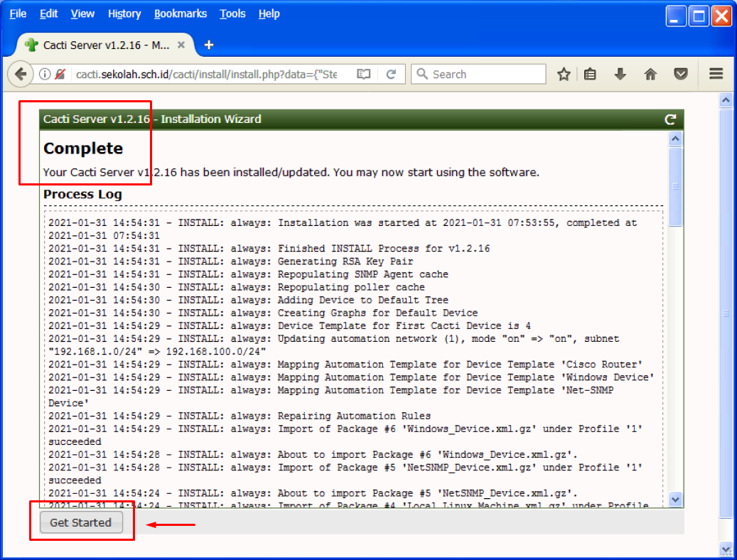737x560 pixels.
Task: Reload the page with the address bar refresh icon
Action: pos(391,74)
